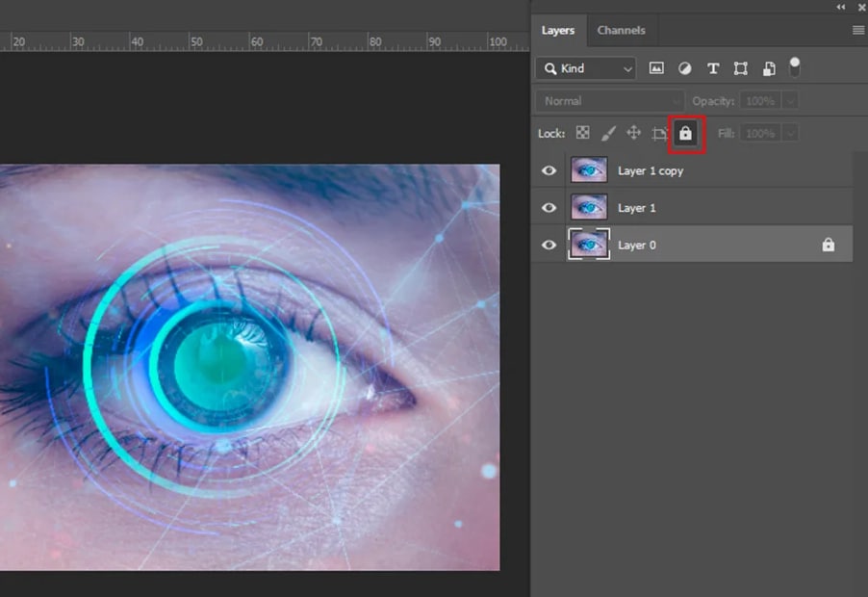Select the Layer 1 copy thumbnail
Viewport: 868px width, 597px height.
pos(589,170)
